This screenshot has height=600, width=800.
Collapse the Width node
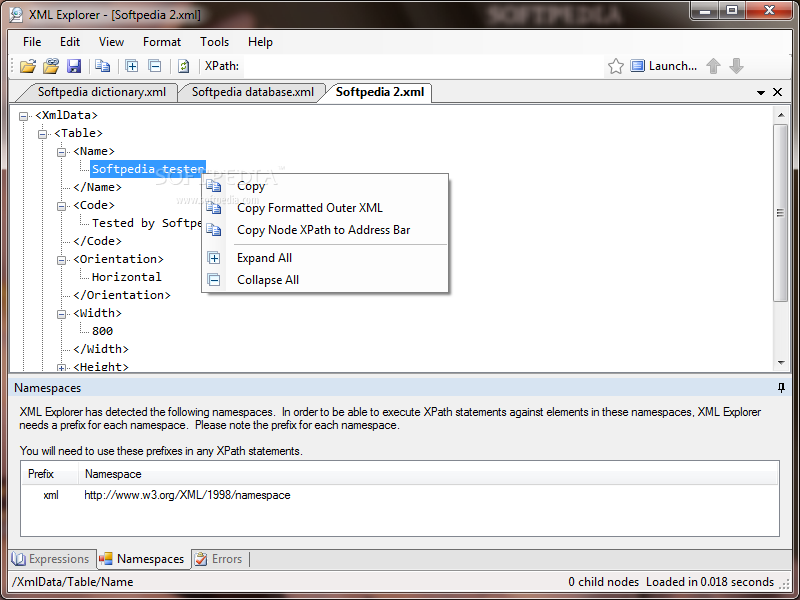(x=61, y=314)
